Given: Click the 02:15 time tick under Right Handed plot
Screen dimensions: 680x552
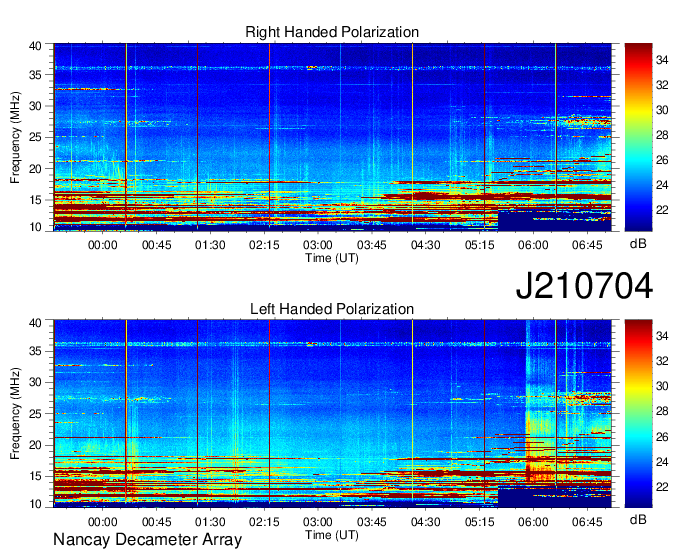Looking at the screenshot, I should tap(264, 245).
